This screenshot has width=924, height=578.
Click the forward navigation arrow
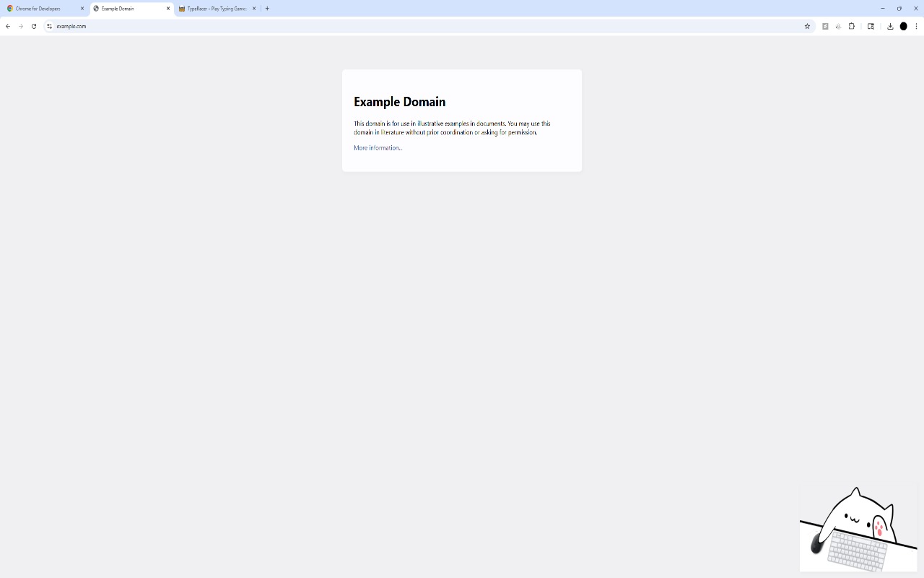tap(21, 26)
